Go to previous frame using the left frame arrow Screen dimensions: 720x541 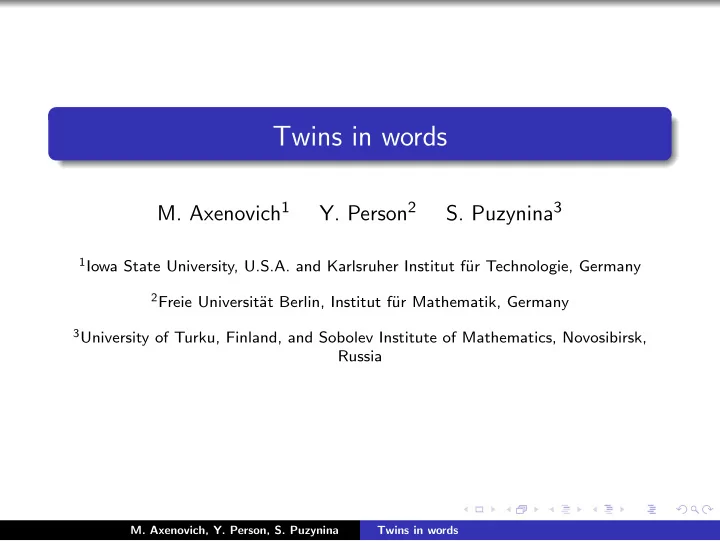coord(509,509)
